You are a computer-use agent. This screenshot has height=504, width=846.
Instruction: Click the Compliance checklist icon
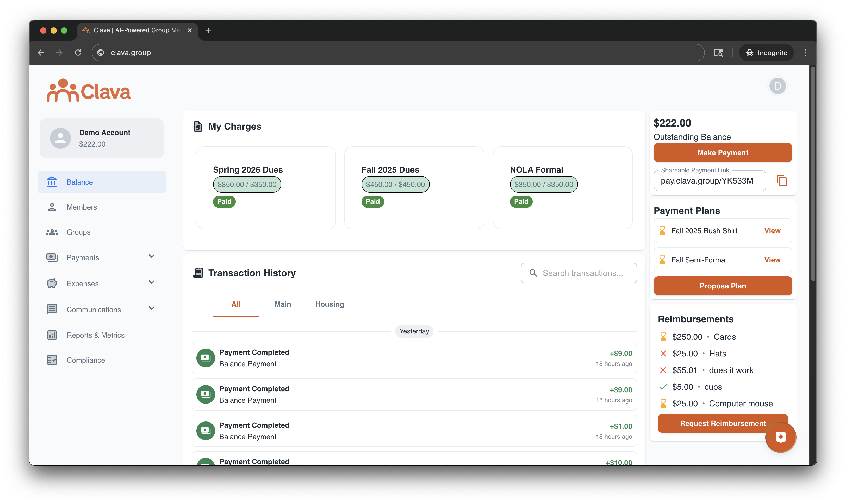[x=52, y=360]
